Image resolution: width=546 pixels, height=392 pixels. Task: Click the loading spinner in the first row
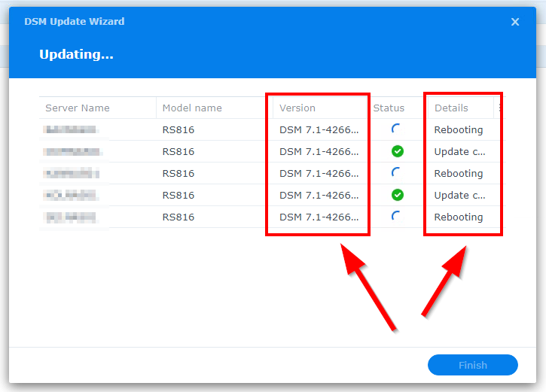coord(396,129)
